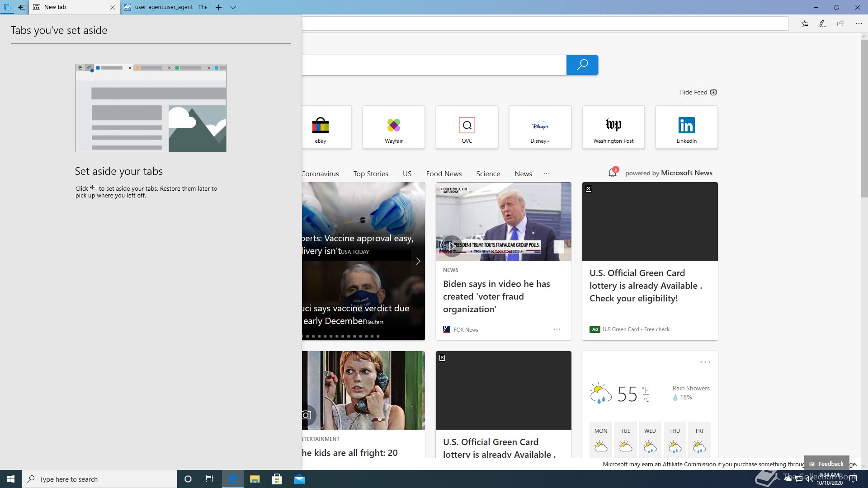Click the set-aside tabs illustration image
The width and height of the screenshot is (868, 488).
click(151, 108)
